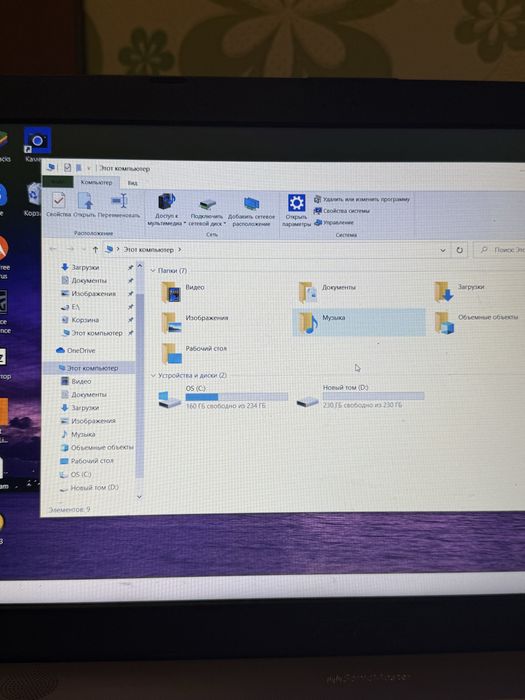Click Новый том (D:) usage bar

pos(373,396)
